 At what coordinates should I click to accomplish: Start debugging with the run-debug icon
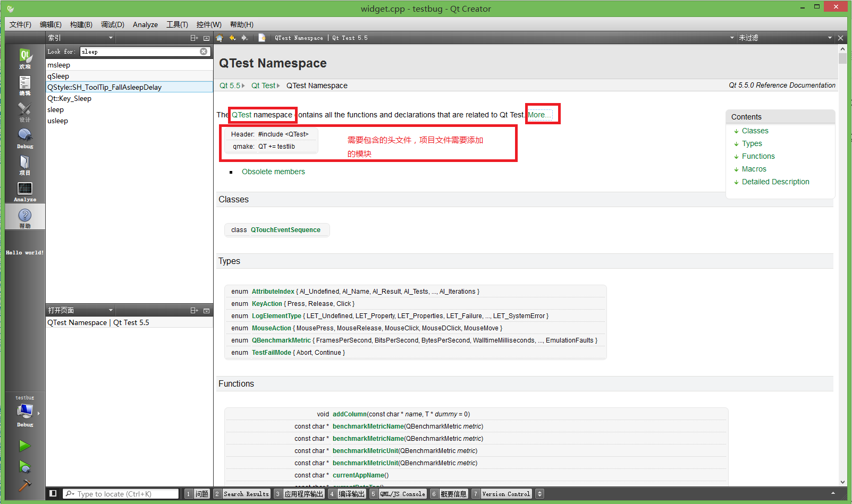click(x=25, y=466)
